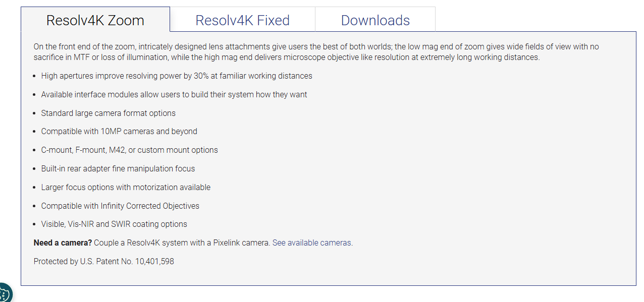Viewport: 644px width, 302px height.
Task: Switch to the Resolv4K Fixed tab
Action: pyautogui.click(x=243, y=20)
